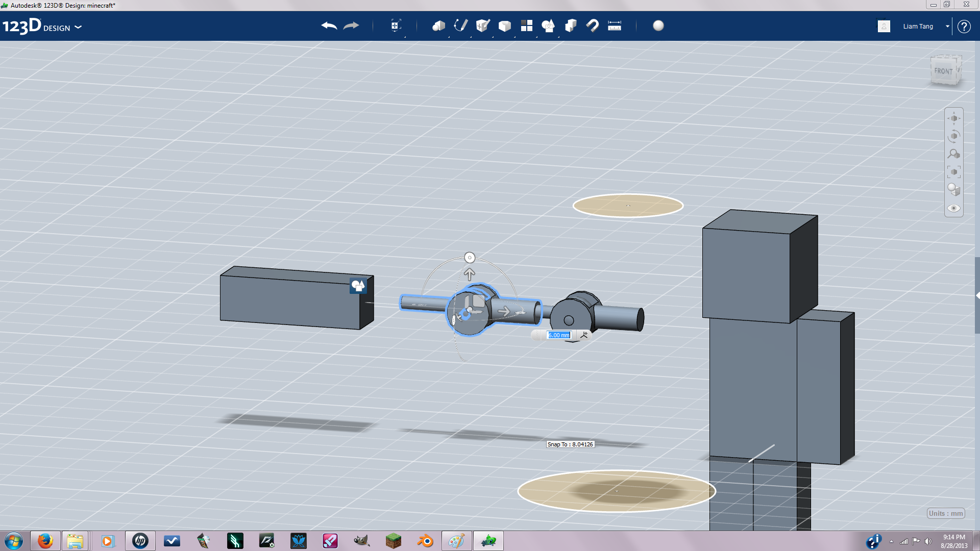This screenshot has width=980, height=551.
Task: Open the Transform tool
Action: coord(396,26)
